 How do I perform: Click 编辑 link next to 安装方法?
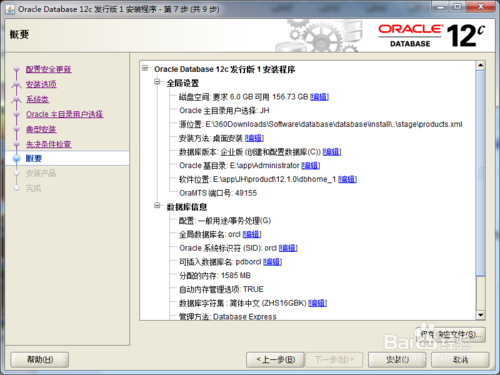pos(254,138)
